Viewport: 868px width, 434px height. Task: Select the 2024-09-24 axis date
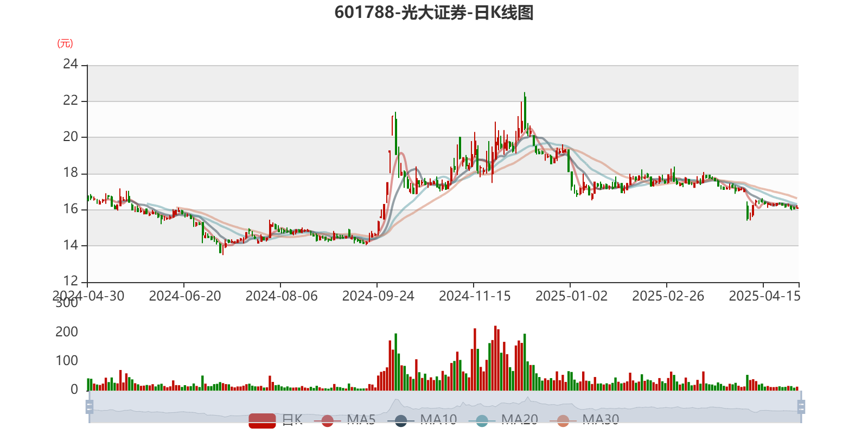click(378, 296)
